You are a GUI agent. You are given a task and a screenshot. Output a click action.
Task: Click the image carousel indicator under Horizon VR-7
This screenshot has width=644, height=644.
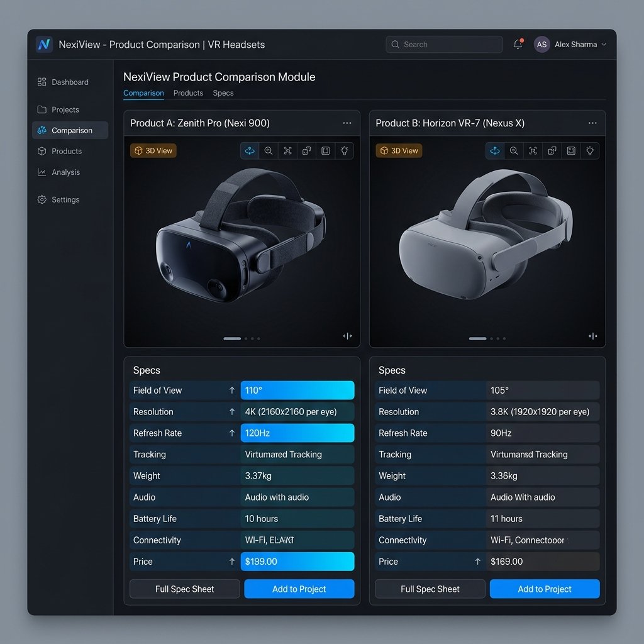[487, 338]
